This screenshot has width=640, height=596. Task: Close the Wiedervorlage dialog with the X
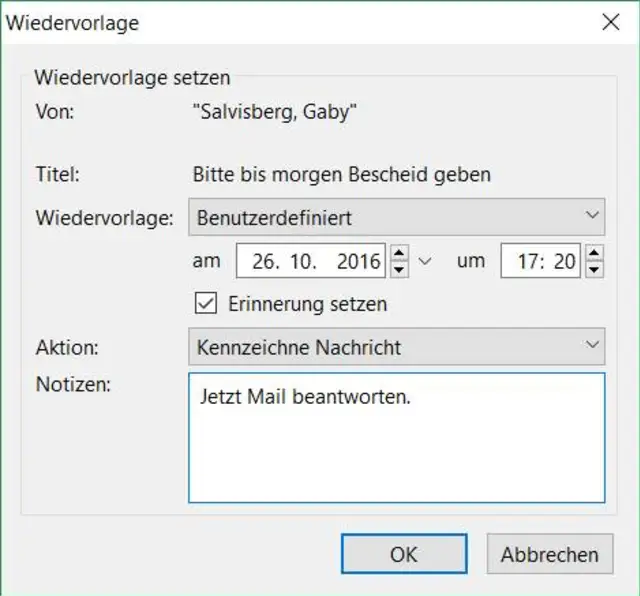coord(610,23)
